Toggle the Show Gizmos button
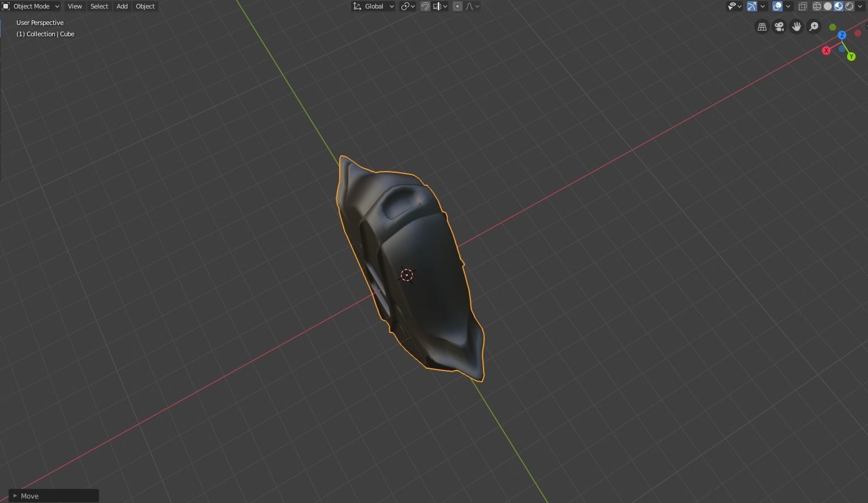This screenshot has height=503, width=868. (751, 6)
